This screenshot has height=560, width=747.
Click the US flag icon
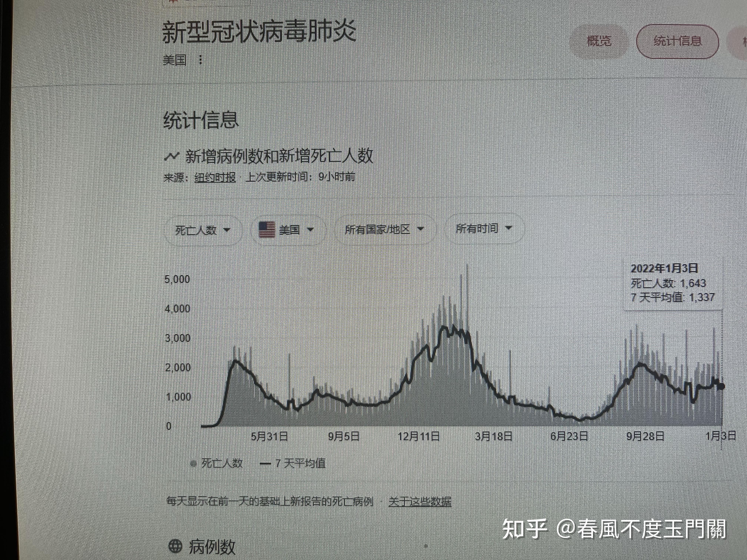[x=267, y=229]
